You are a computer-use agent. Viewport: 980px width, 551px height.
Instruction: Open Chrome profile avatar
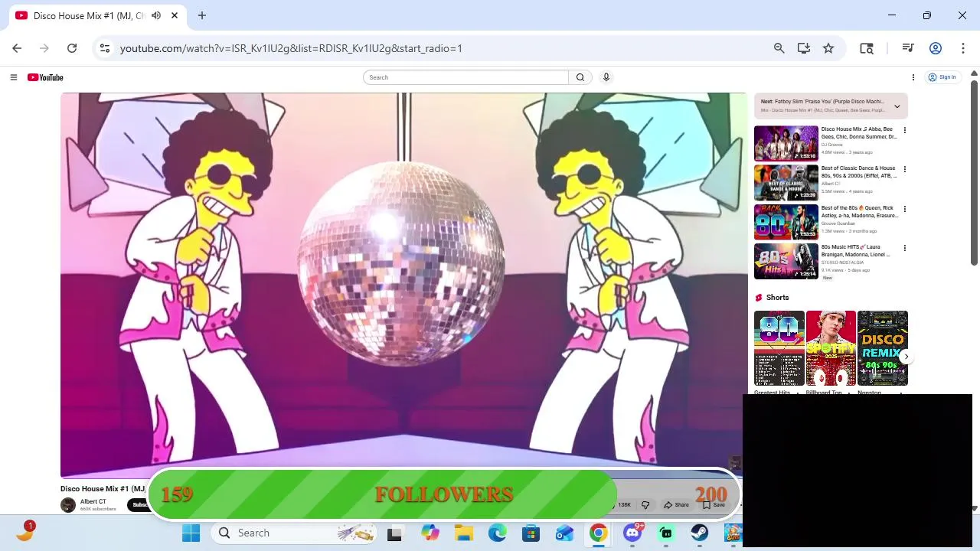coord(936,48)
